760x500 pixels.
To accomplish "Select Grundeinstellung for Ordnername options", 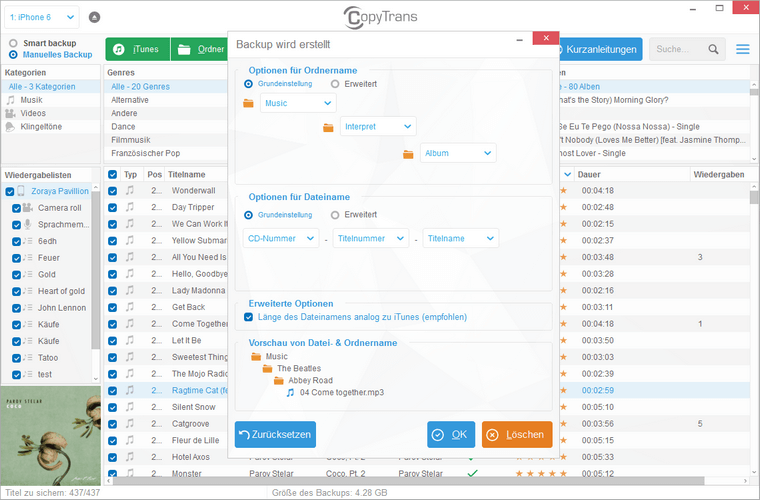I will [x=248, y=84].
